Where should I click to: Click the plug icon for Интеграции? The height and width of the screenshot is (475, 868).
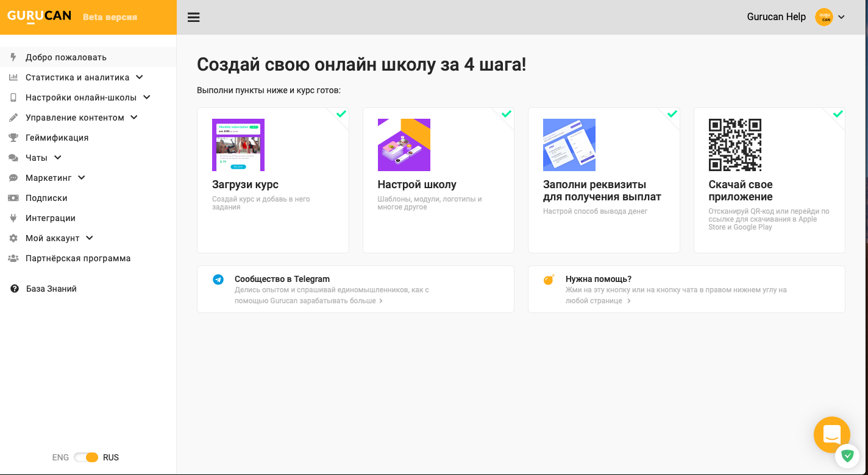click(13, 218)
